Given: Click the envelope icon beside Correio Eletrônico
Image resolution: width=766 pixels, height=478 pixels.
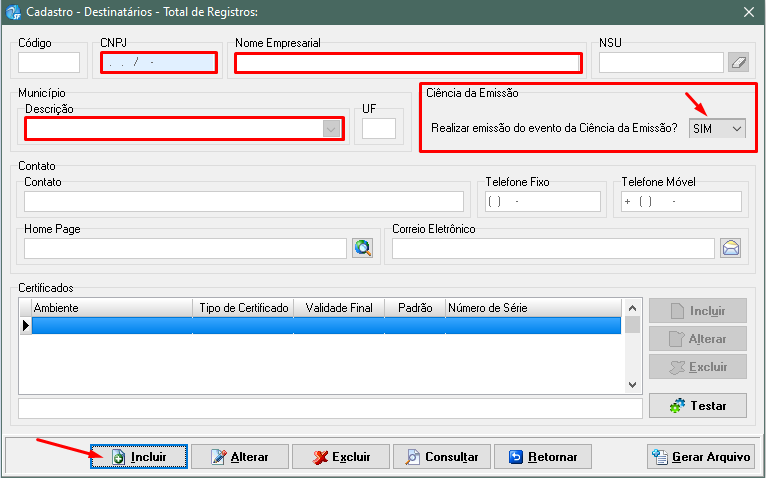Looking at the screenshot, I should [730, 248].
